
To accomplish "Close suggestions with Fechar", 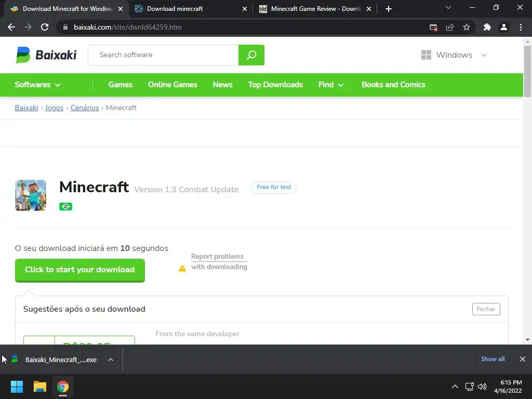I will (486, 309).
